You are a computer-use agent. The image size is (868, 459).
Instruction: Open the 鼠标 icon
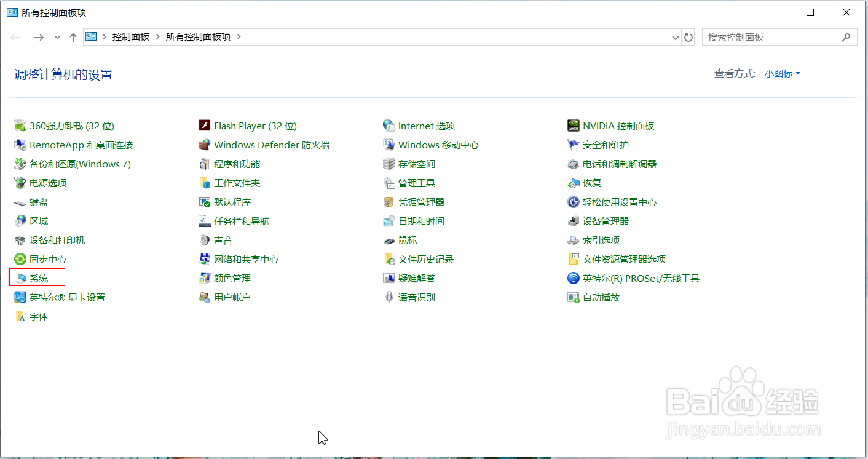pyautogui.click(x=389, y=240)
